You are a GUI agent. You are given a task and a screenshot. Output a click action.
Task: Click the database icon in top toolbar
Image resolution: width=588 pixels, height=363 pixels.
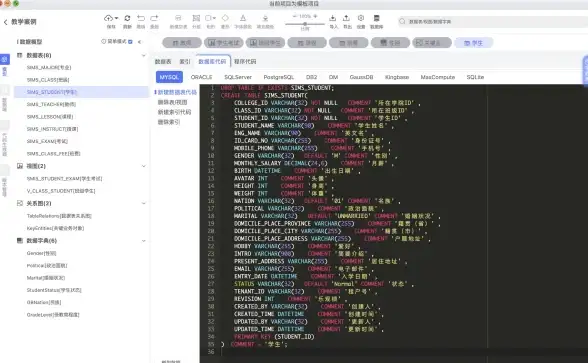pos(376,18)
